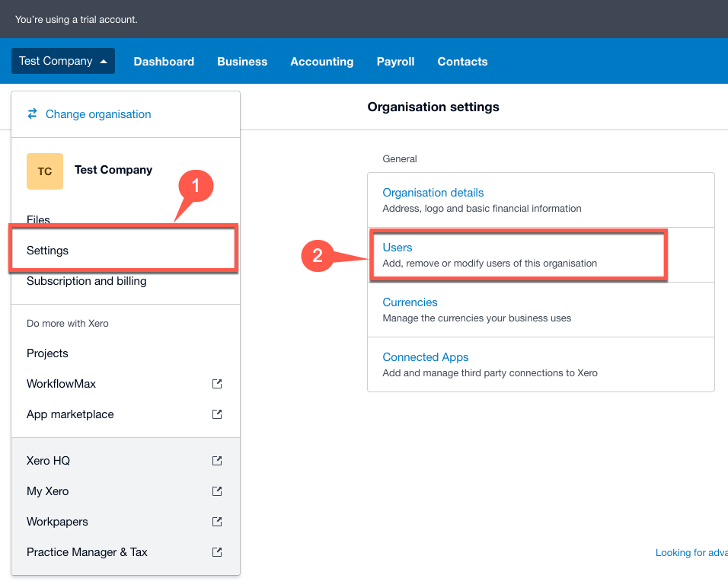Go to Projects

47,353
